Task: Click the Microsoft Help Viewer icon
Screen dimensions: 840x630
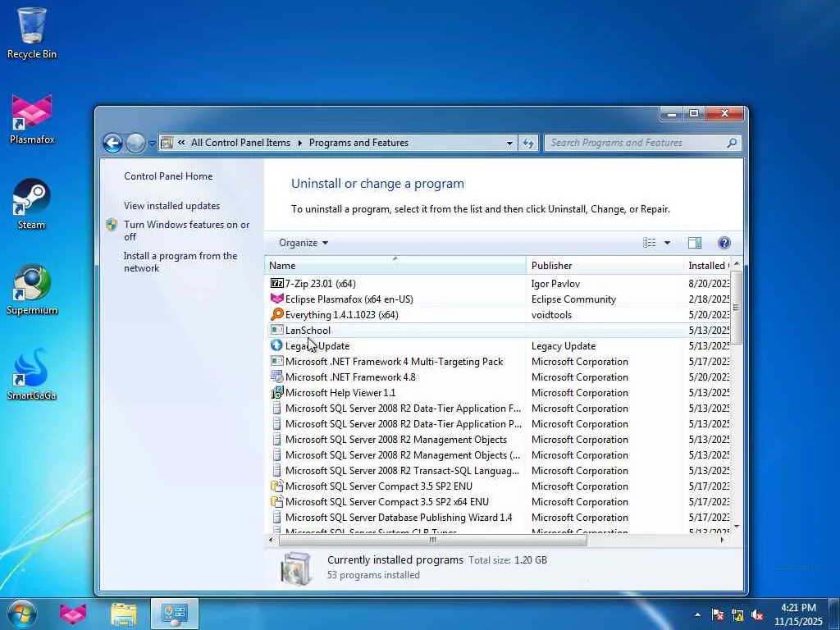Action: coord(276,392)
